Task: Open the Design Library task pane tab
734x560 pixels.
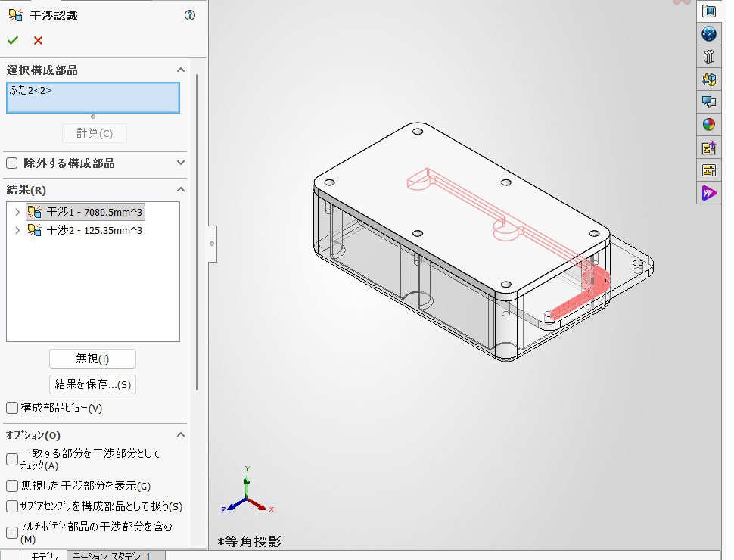Action: (709, 57)
